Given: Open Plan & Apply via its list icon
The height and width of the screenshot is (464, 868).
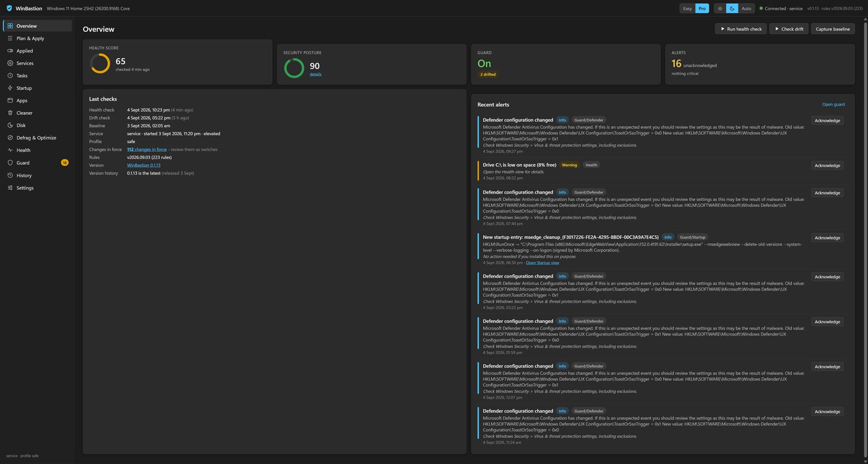Looking at the screenshot, I should click(10, 38).
